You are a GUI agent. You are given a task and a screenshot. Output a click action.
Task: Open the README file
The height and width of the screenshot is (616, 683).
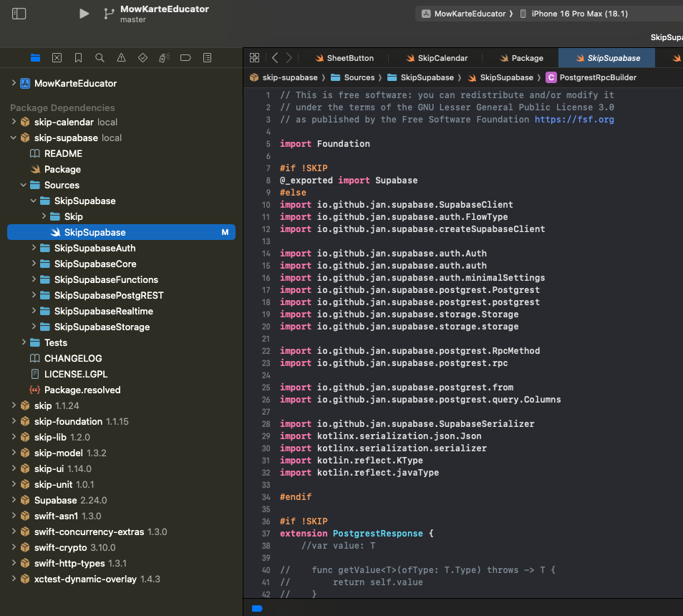[63, 153]
